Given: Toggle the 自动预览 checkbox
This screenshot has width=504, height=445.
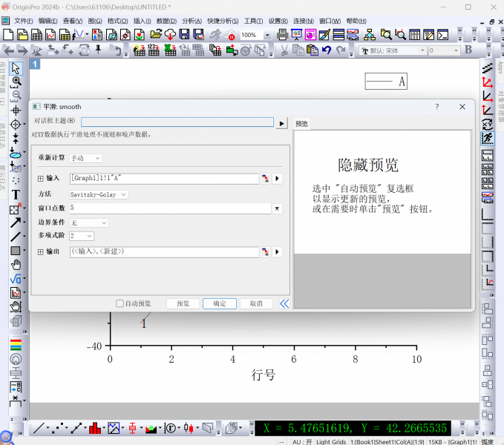Looking at the screenshot, I should click(120, 303).
